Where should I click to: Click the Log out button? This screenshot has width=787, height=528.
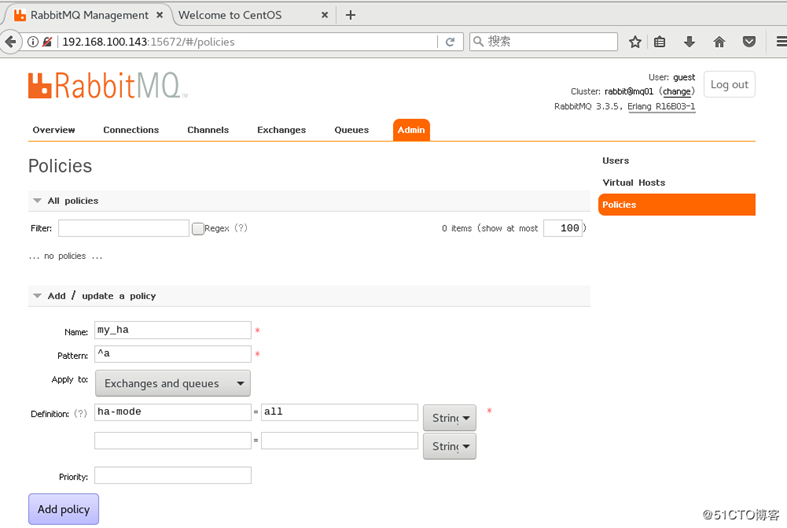(x=729, y=84)
